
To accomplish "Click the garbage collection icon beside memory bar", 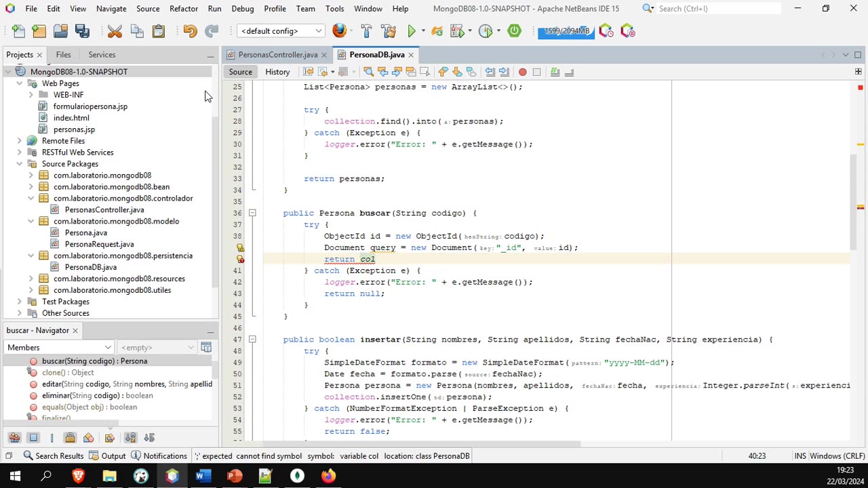I will tap(606, 31).
